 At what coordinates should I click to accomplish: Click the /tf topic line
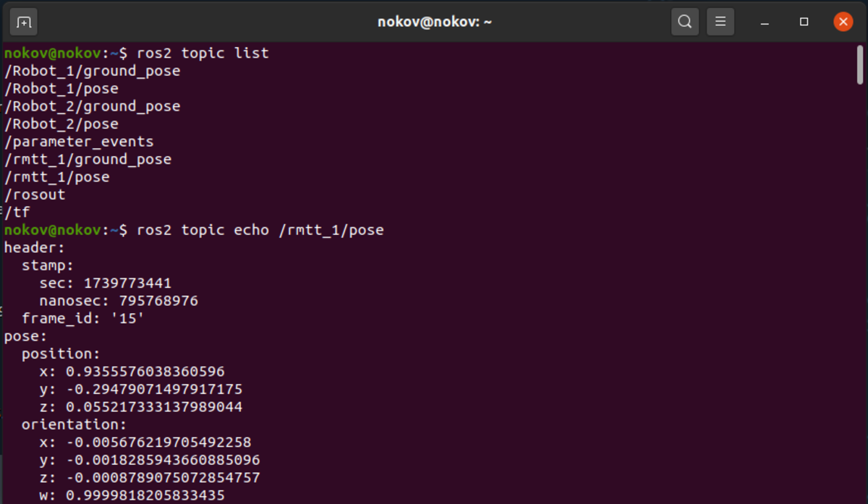[x=17, y=213]
